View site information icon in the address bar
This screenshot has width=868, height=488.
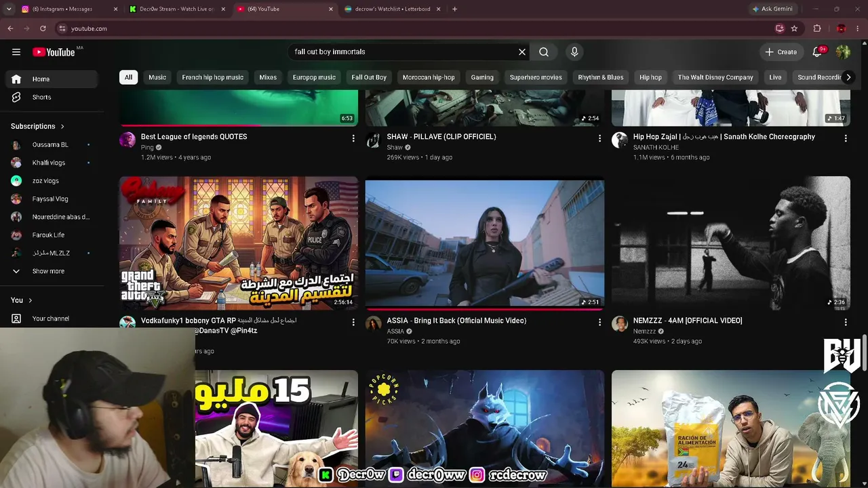(62, 28)
